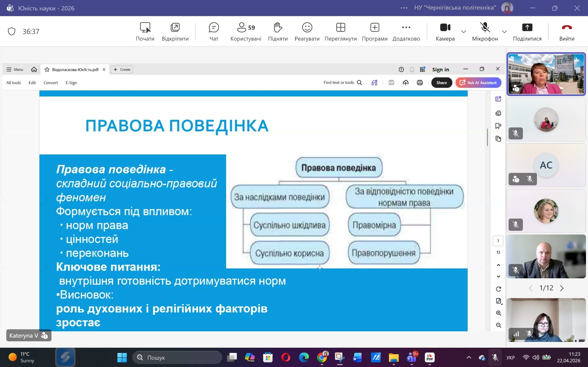Viewport: 588px width, 367px height.
Task: Expand the camera options dropdown arrow
Action: pos(464,32)
